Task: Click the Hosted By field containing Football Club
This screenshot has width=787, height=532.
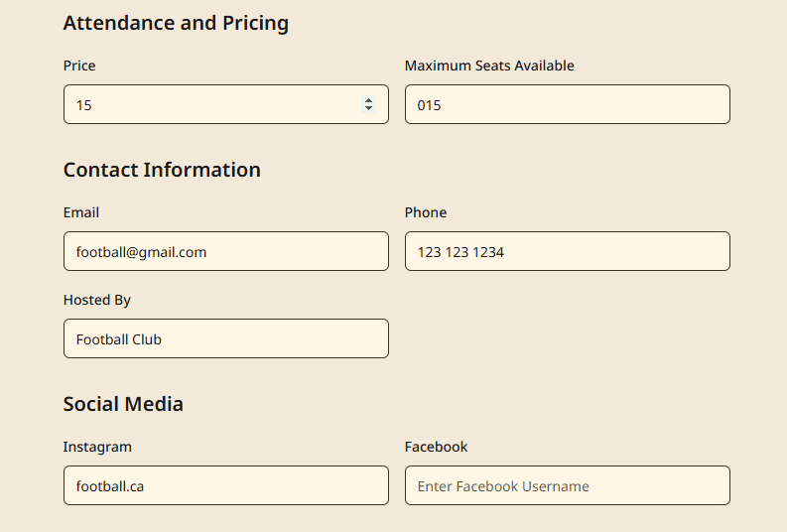Action: [x=225, y=338]
